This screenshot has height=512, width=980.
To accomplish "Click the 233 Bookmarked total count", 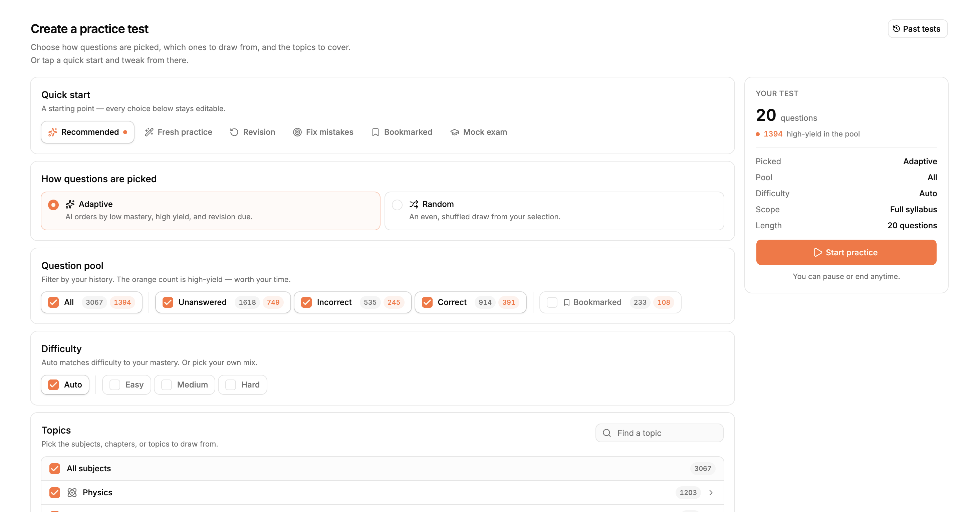I will coord(640,302).
